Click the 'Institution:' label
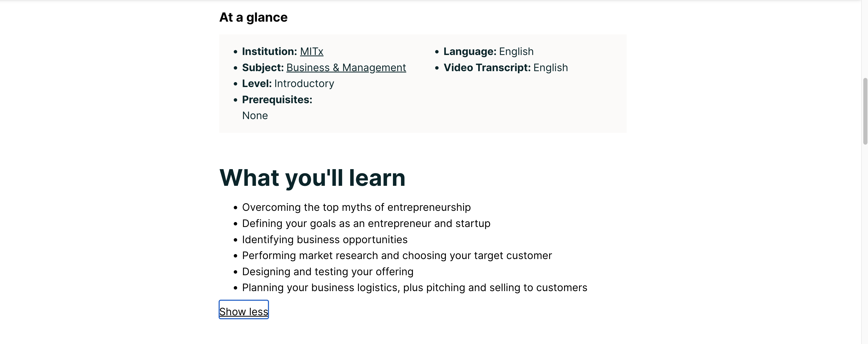 click(x=269, y=52)
